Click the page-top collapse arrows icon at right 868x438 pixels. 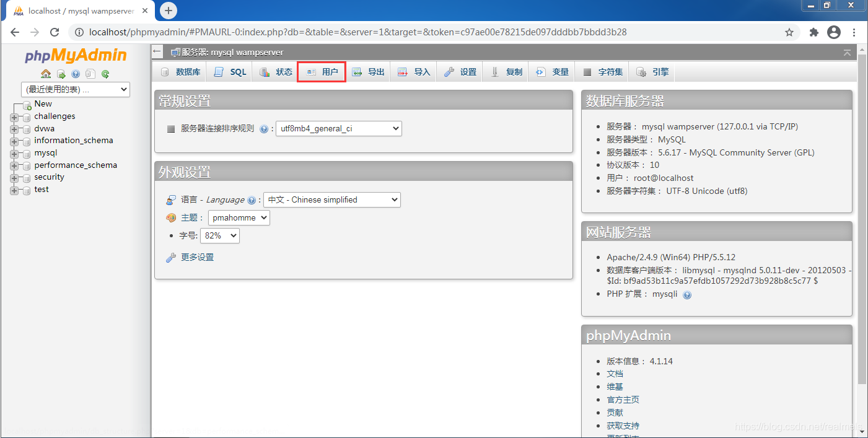847,53
